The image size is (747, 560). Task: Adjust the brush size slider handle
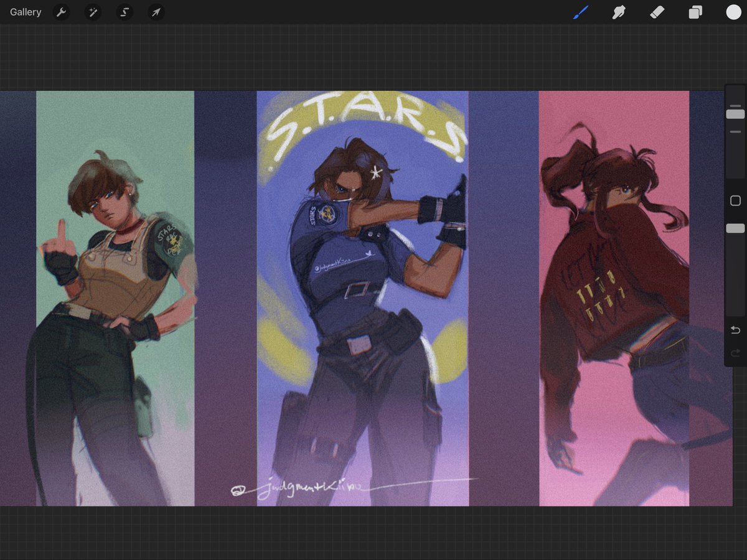(735, 114)
